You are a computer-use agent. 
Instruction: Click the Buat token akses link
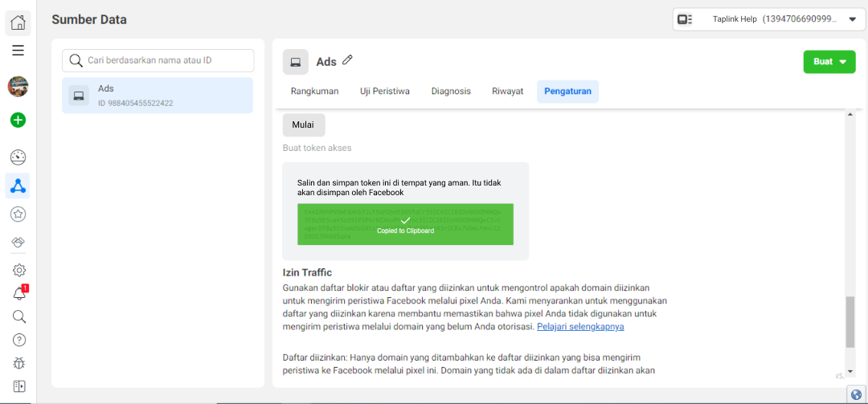tap(317, 148)
